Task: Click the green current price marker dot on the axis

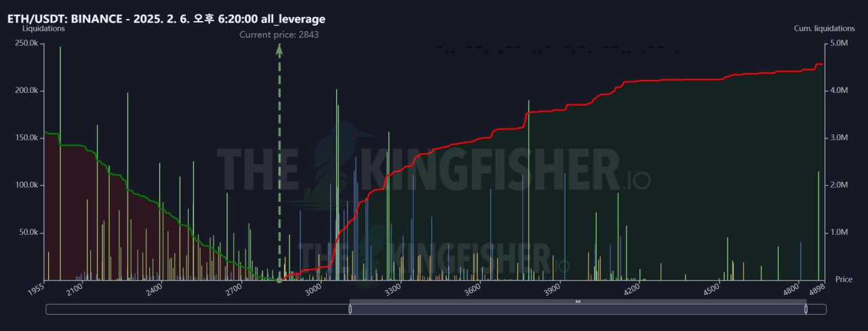Action: [x=279, y=280]
